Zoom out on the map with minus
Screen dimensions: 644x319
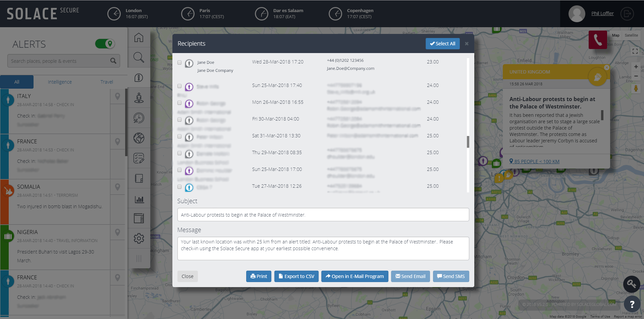pyautogui.click(x=636, y=76)
